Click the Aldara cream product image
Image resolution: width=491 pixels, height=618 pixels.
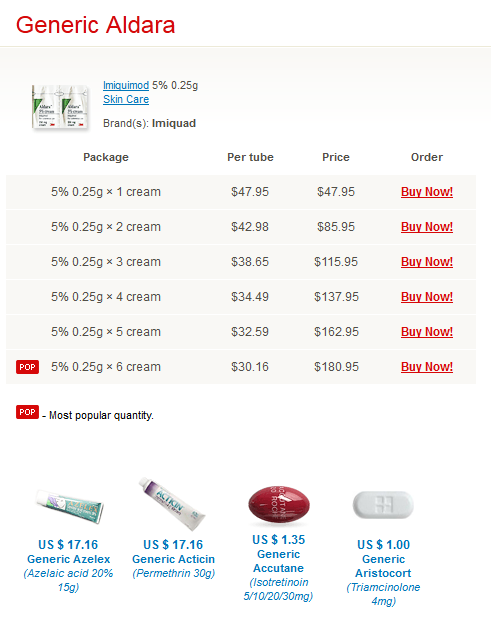click(60, 107)
